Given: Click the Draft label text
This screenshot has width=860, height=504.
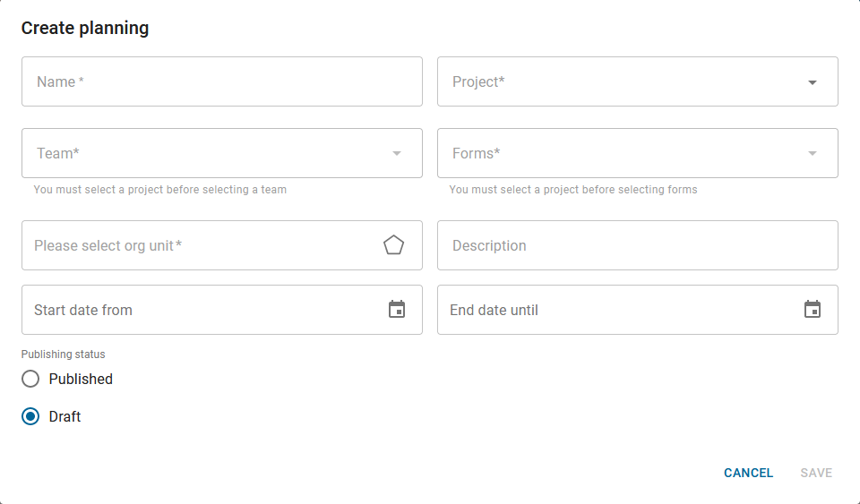Looking at the screenshot, I should (64, 417).
